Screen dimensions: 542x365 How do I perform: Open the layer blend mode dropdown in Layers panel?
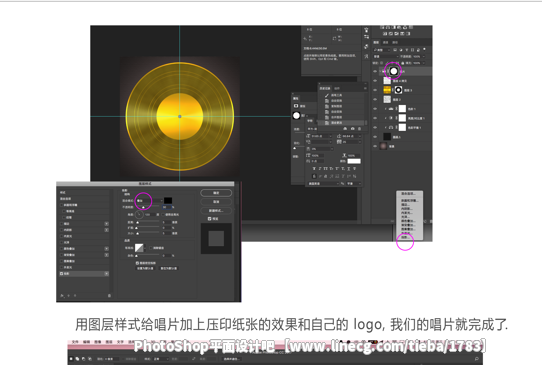click(x=385, y=56)
